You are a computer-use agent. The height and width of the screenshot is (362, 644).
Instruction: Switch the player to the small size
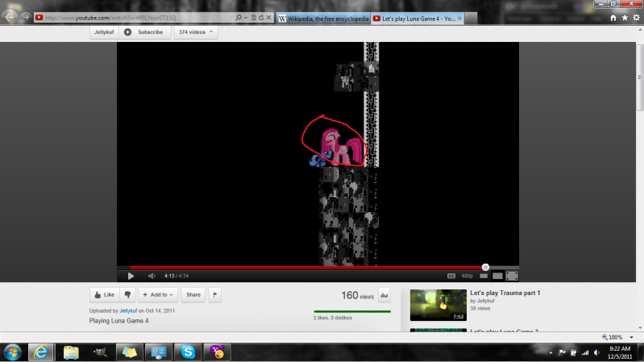point(484,276)
